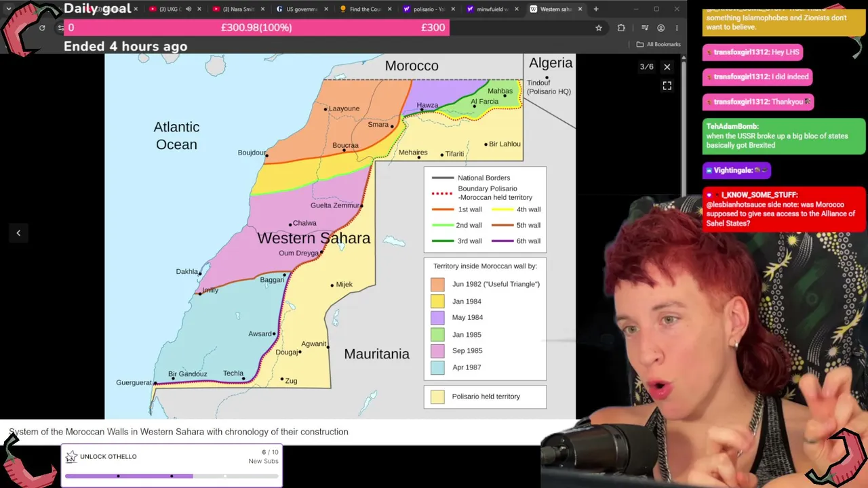Click the 3/6 image counter
The height and width of the screenshot is (488, 868).
click(x=646, y=67)
